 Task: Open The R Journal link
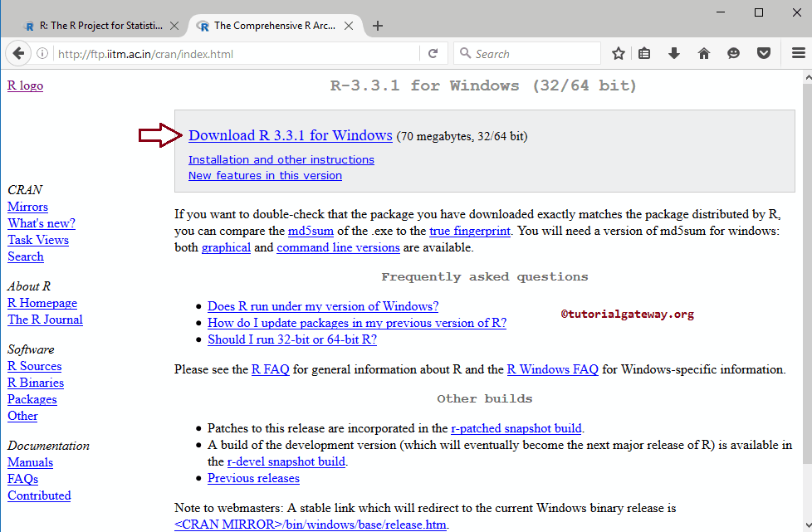click(45, 320)
